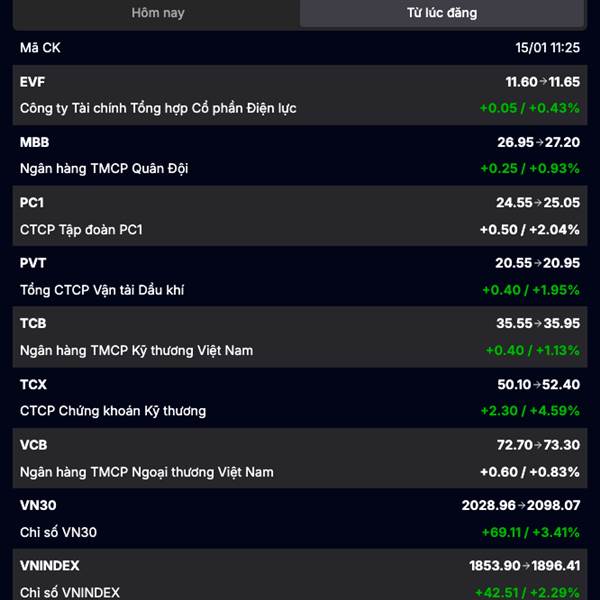
Task: Open MBB ticker symbol
Action: [x=34, y=142]
